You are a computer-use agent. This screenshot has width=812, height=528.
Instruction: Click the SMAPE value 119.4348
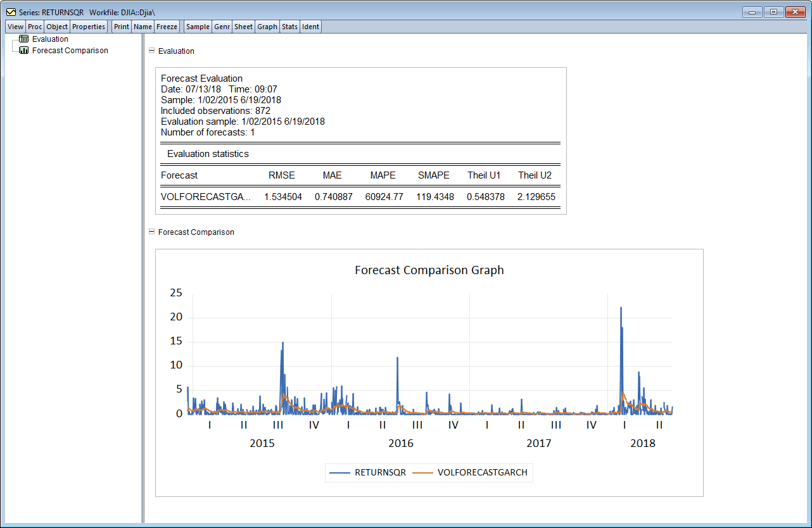(435, 197)
